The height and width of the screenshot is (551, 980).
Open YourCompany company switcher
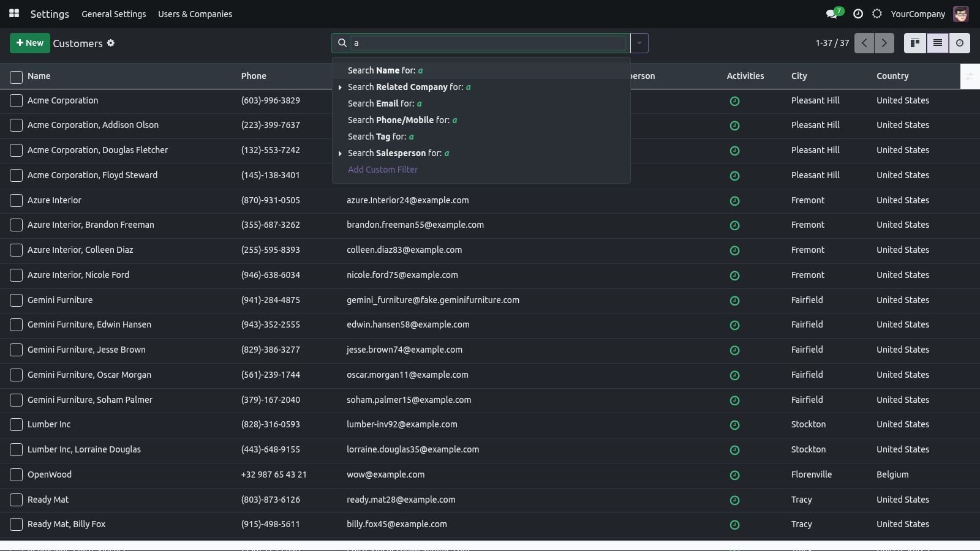[x=918, y=14]
